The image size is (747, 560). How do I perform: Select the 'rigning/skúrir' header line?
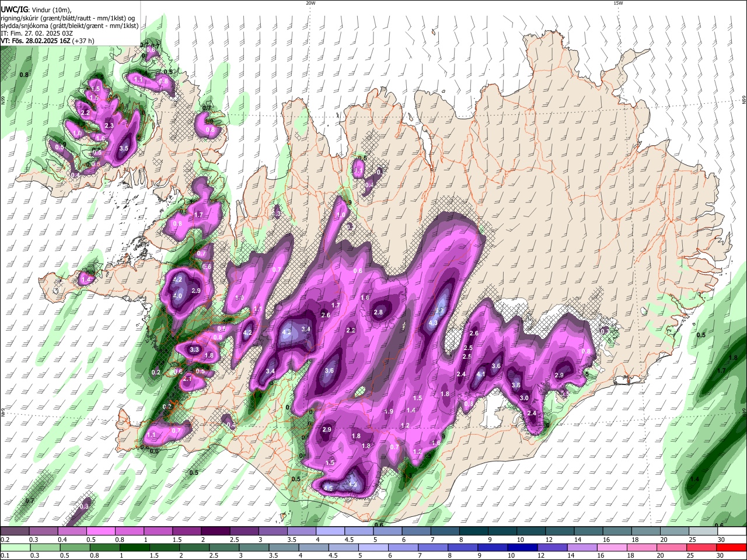coord(68,17)
